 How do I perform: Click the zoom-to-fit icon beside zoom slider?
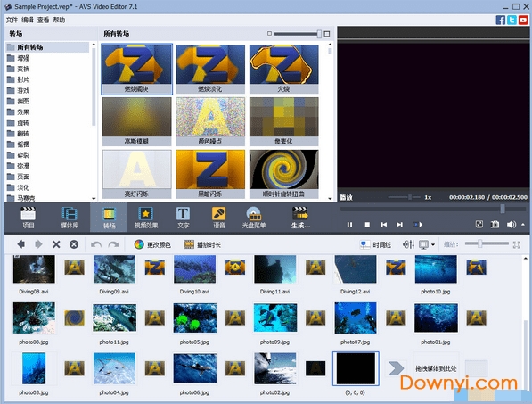point(516,244)
